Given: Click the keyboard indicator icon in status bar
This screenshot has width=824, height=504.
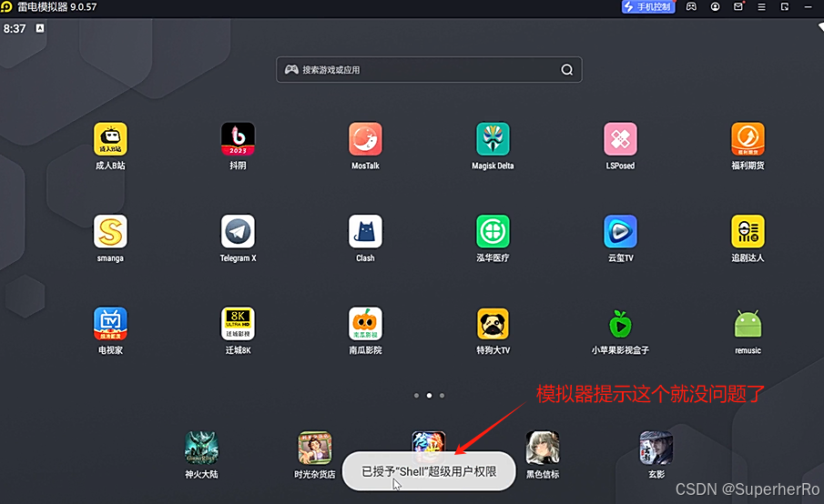Looking at the screenshot, I should [40, 28].
